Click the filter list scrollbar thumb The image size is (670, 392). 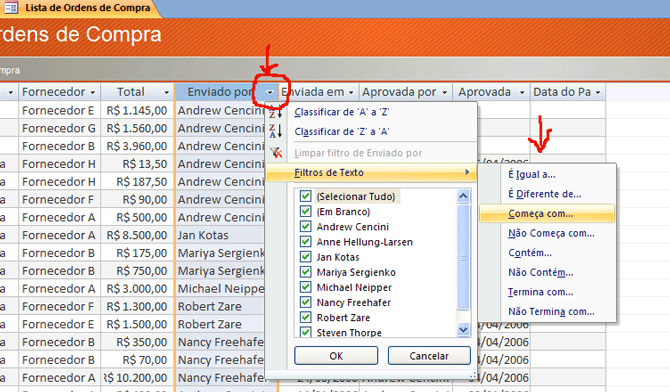coord(463,256)
